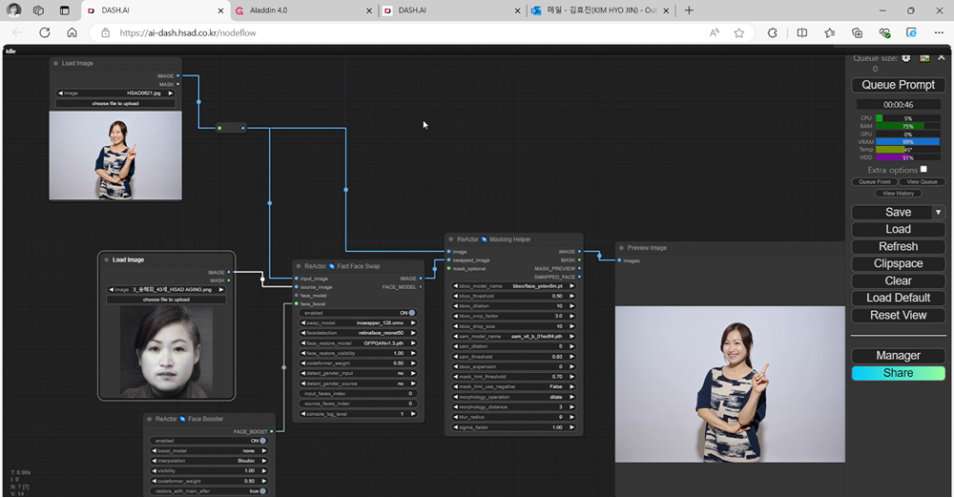The image size is (954, 498).
Task: Click the Load Default button
Action: click(x=898, y=298)
